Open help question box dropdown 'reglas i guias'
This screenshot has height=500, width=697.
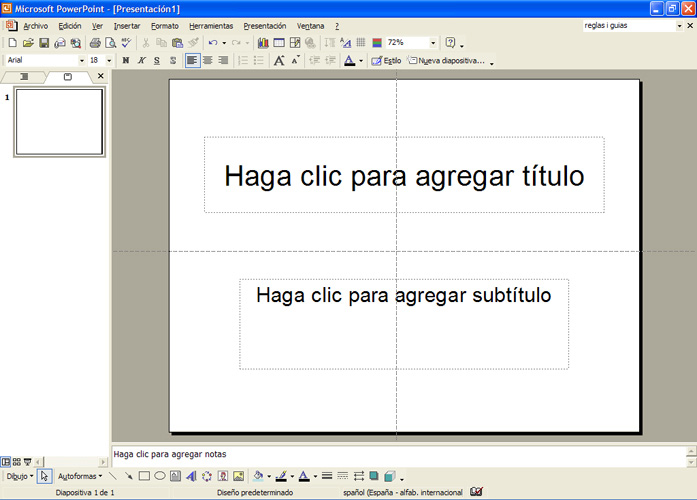679,26
